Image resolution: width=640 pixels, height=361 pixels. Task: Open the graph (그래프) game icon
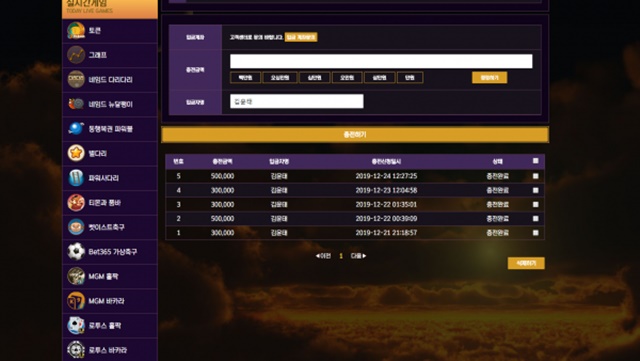pyautogui.click(x=76, y=55)
